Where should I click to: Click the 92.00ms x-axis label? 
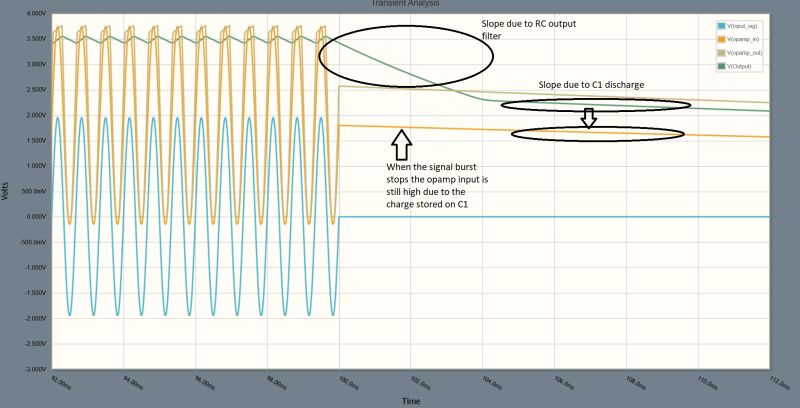point(61,382)
